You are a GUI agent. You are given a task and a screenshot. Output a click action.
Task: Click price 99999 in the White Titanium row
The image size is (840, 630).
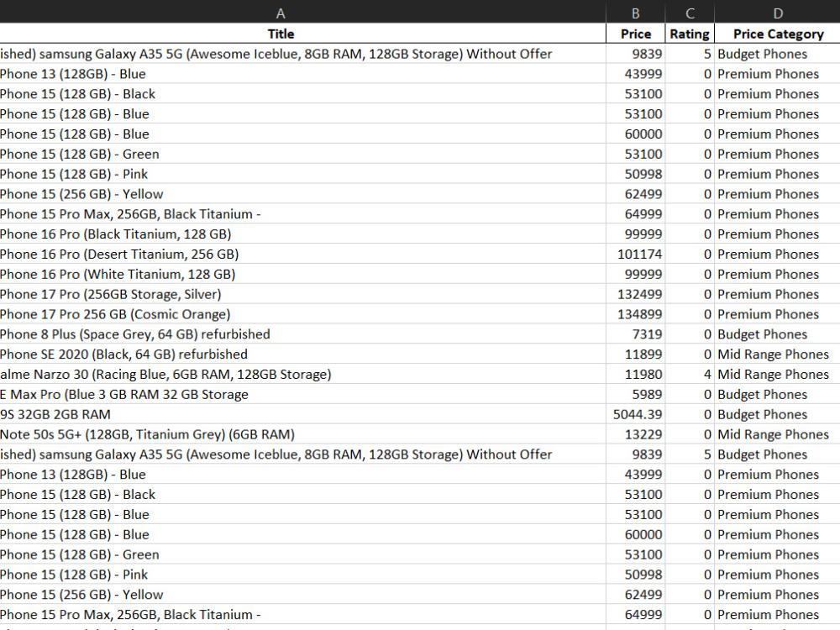pyautogui.click(x=635, y=275)
